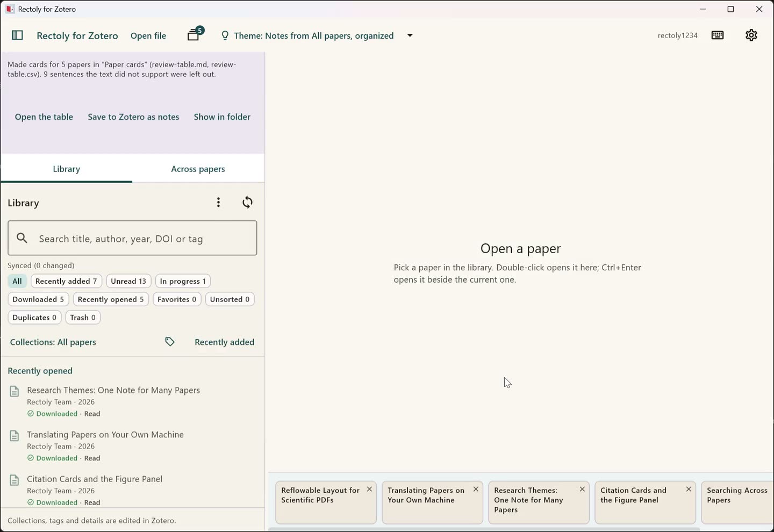Viewport: 774px width, 532px height.
Task: Open the Library three-dot menu
Action: point(218,203)
